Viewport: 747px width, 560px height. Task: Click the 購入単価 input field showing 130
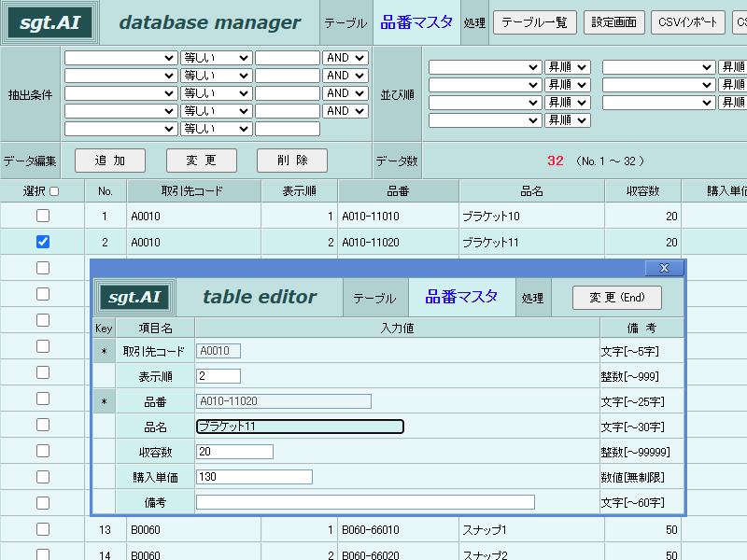tap(254, 477)
